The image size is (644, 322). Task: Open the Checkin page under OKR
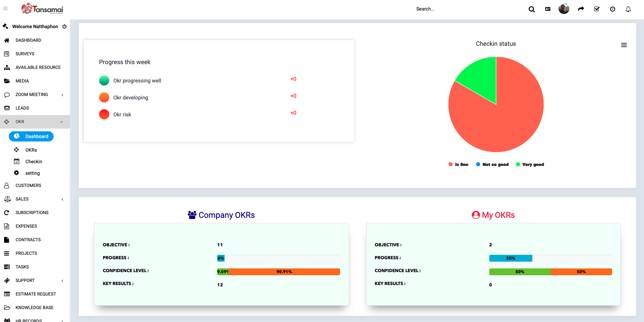pyautogui.click(x=34, y=162)
